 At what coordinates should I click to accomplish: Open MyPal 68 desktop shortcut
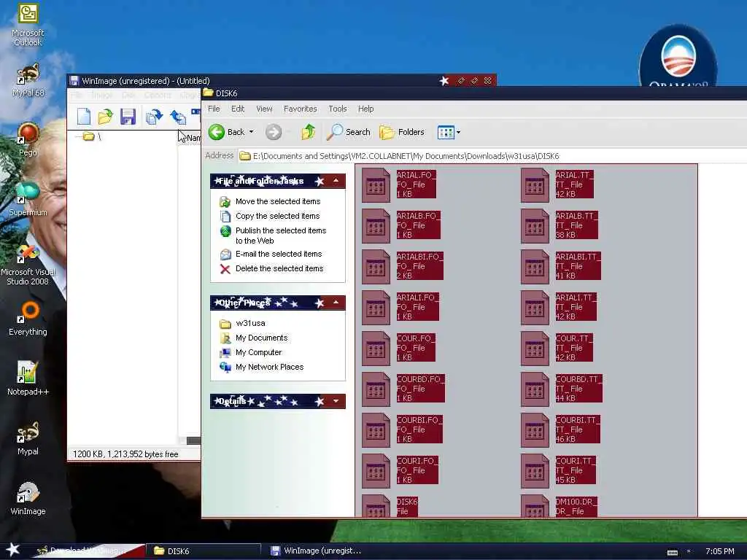pos(28,80)
